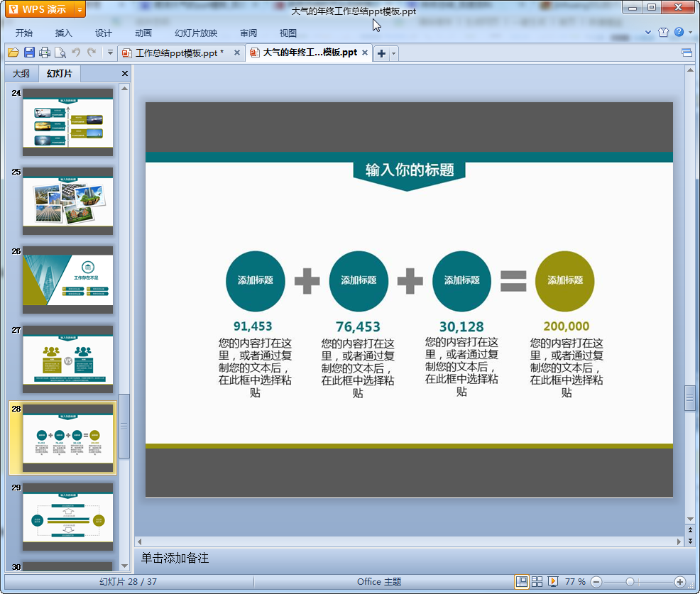
Task: Redo the last action
Action: 92,53
